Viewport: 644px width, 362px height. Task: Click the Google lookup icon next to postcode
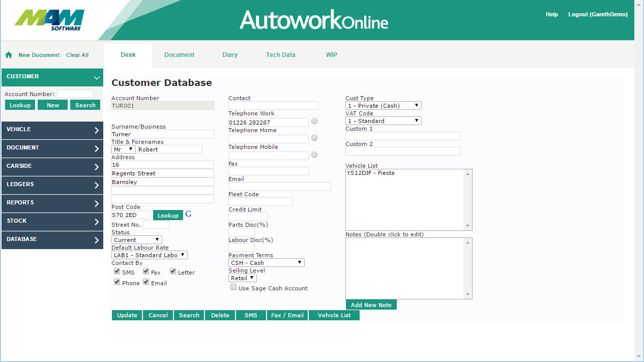188,214
